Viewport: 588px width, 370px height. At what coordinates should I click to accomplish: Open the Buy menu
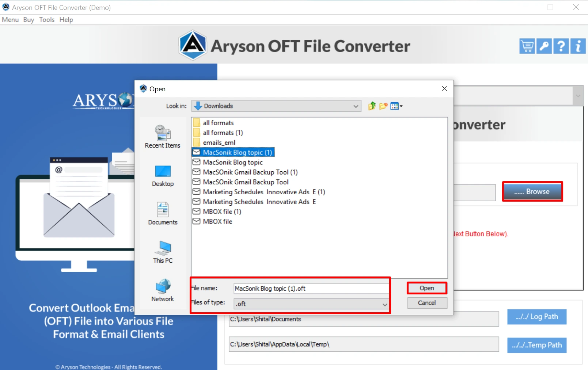click(29, 20)
